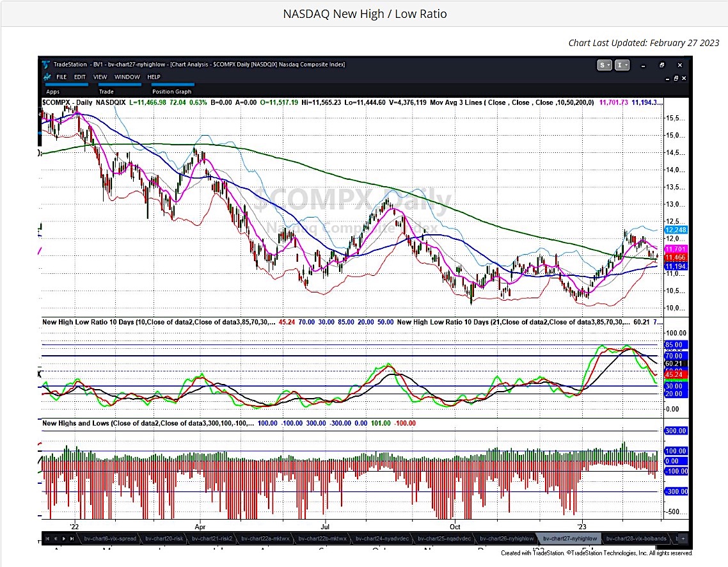The image size is (728, 567).
Task: Click the first-chart navigation arrow
Action: pos(47,539)
